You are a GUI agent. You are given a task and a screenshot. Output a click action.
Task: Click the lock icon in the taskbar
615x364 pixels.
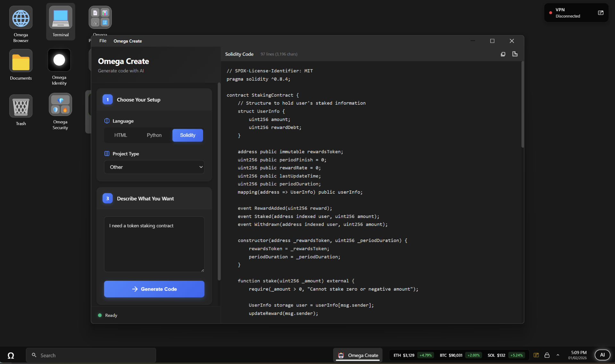pyautogui.click(x=547, y=355)
